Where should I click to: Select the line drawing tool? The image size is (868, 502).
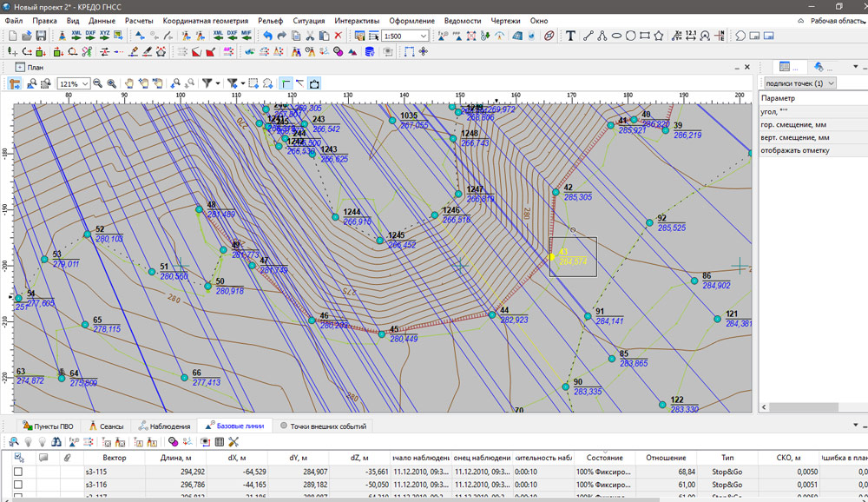[588, 36]
